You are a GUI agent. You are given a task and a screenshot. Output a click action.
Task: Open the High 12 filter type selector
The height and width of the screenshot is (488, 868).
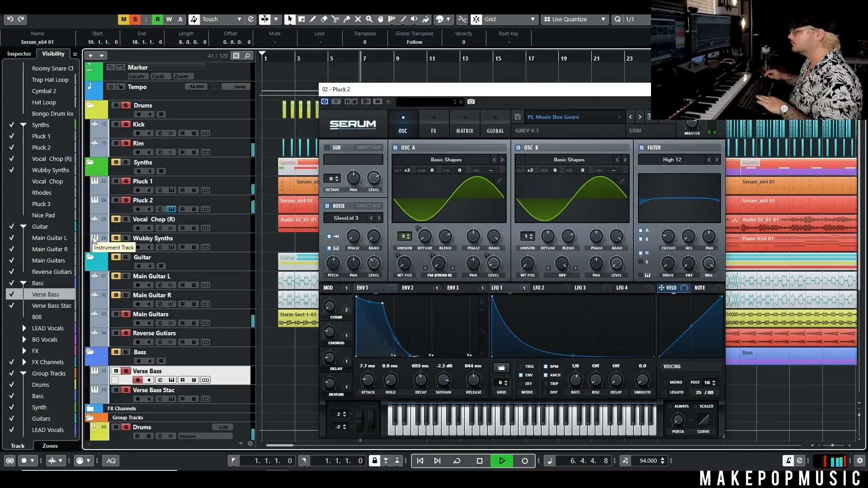(x=672, y=160)
